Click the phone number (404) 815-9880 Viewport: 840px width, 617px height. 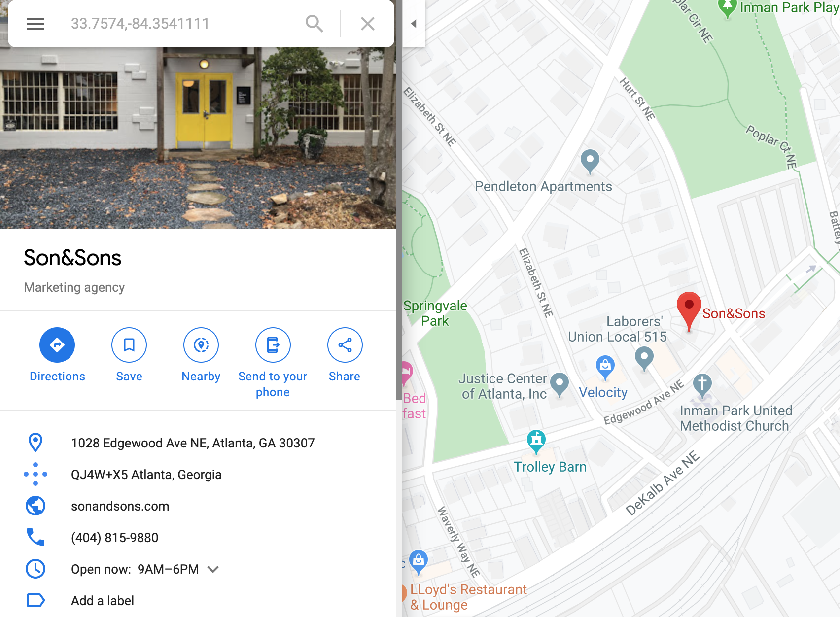point(115,538)
